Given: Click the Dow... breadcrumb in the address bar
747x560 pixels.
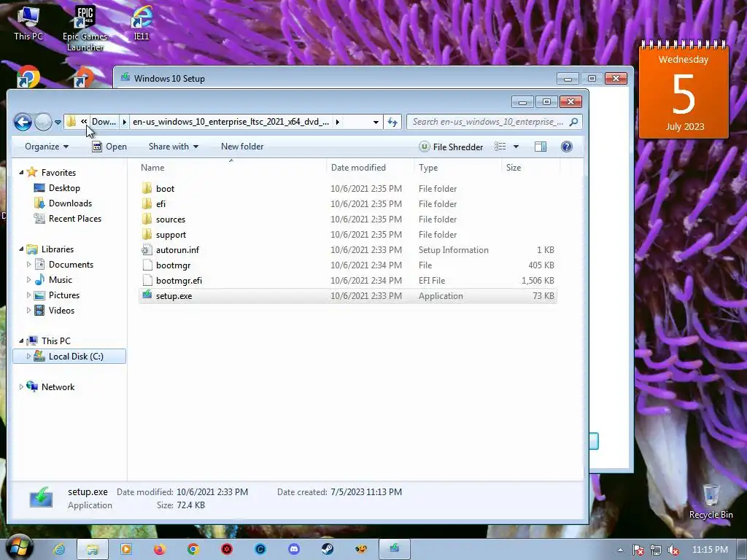Looking at the screenshot, I should (104, 122).
